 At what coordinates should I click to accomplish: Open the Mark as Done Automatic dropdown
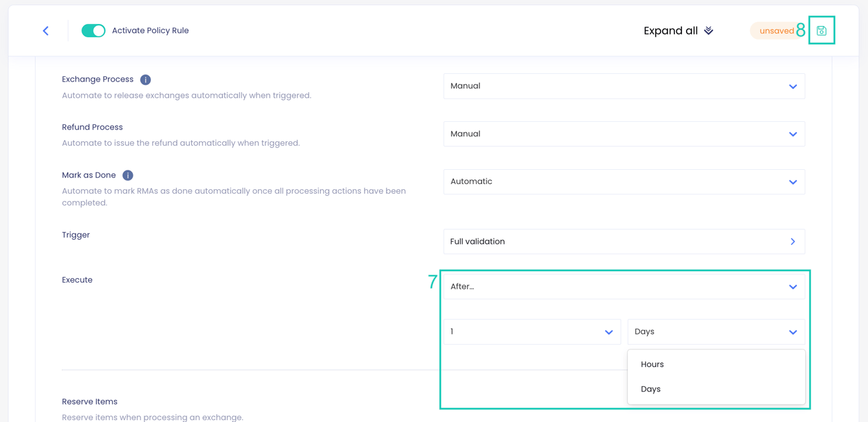click(x=624, y=182)
